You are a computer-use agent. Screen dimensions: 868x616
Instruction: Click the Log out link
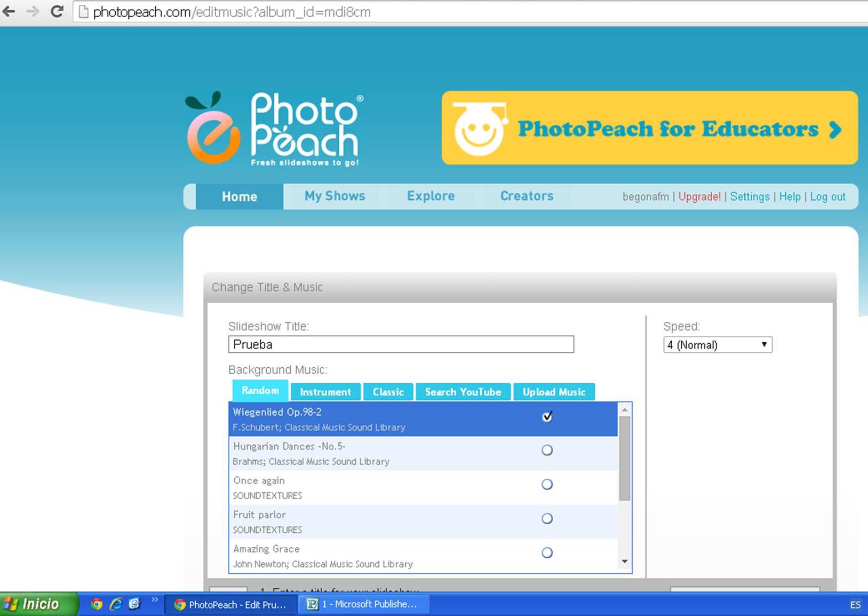[827, 196]
